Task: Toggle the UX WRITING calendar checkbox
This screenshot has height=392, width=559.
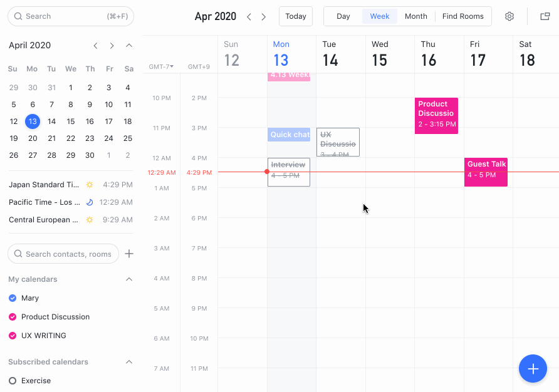Action: point(13,336)
